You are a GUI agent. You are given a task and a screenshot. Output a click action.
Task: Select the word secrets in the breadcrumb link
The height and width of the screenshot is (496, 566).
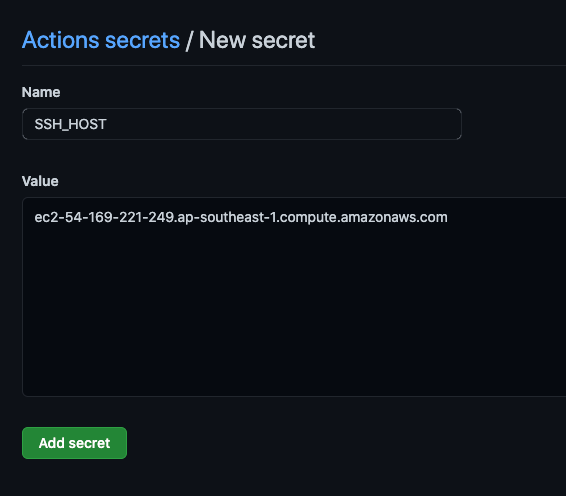pyautogui.click(x=142, y=40)
